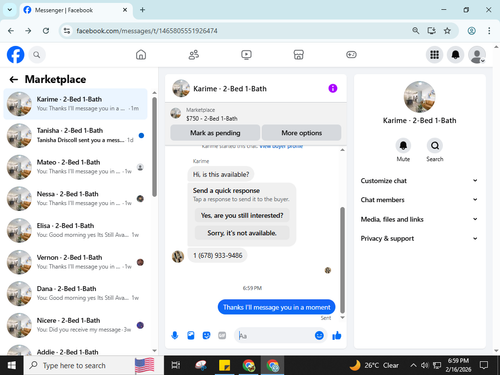Image resolution: width=500 pixels, height=375 pixels.
Task: Open Facebook notifications bell
Action: [x=455, y=54]
